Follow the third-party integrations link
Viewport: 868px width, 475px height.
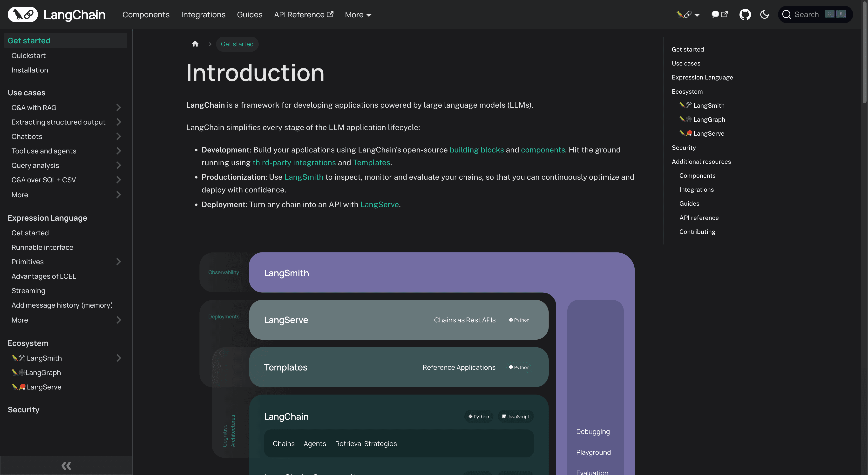(294, 163)
